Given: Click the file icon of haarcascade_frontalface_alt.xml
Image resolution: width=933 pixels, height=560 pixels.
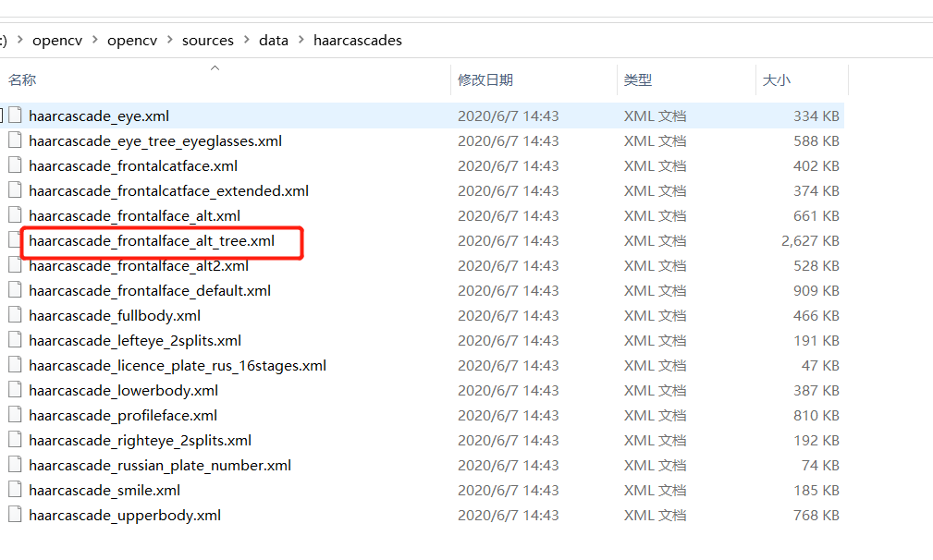Looking at the screenshot, I should [x=15, y=215].
